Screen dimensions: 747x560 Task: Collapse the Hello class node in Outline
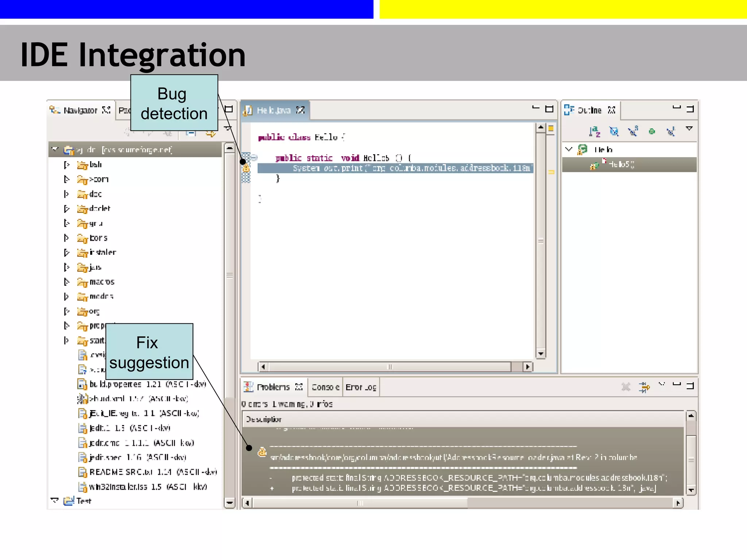point(569,149)
